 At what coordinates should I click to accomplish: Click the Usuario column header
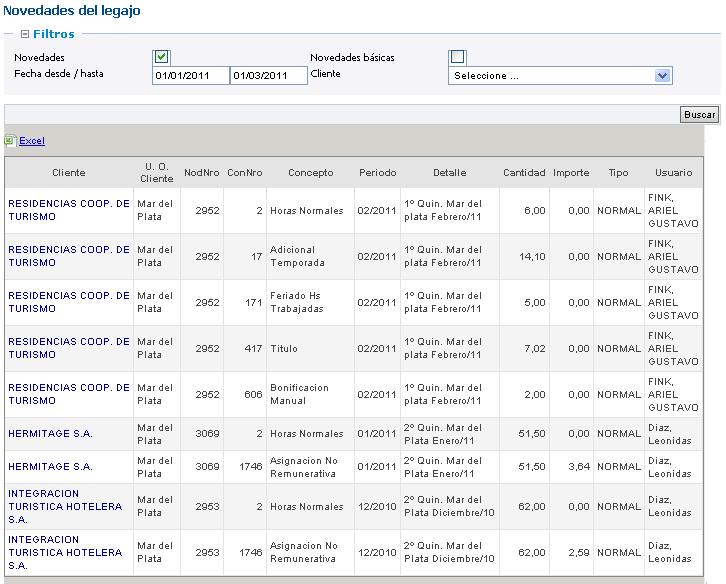tap(673, 173)
